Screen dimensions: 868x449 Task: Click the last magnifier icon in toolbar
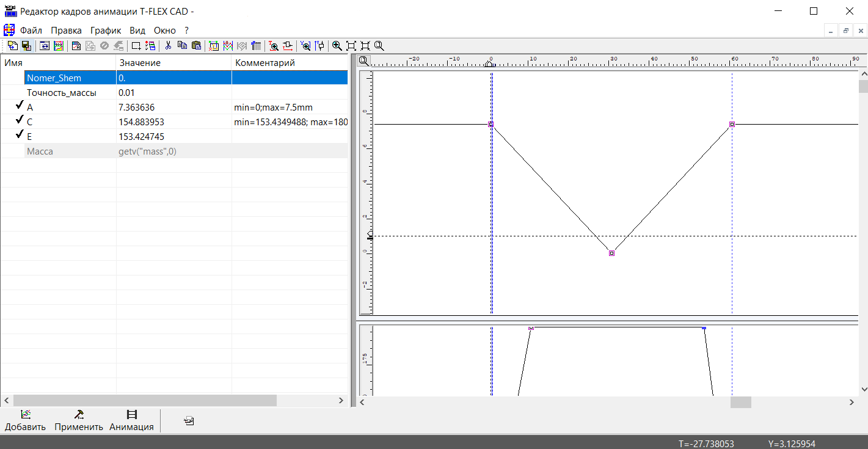pos(379,46)
